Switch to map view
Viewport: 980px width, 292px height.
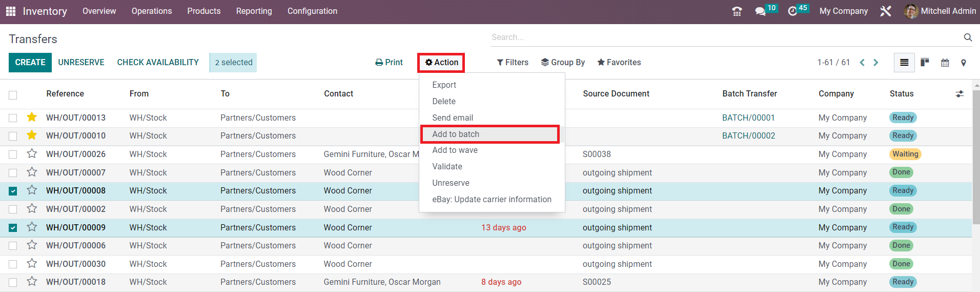click(x=964, y=63)
